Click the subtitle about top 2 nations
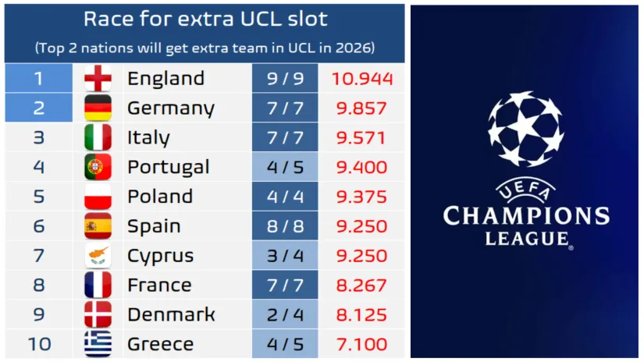The width and height of the screenshot is (644, 362). point(205,48)
